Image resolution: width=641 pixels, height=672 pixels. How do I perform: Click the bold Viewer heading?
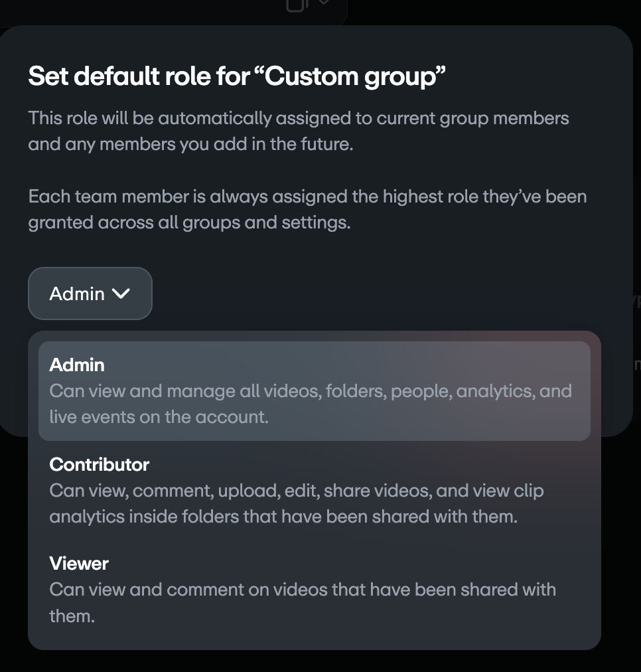pos(79,563)
